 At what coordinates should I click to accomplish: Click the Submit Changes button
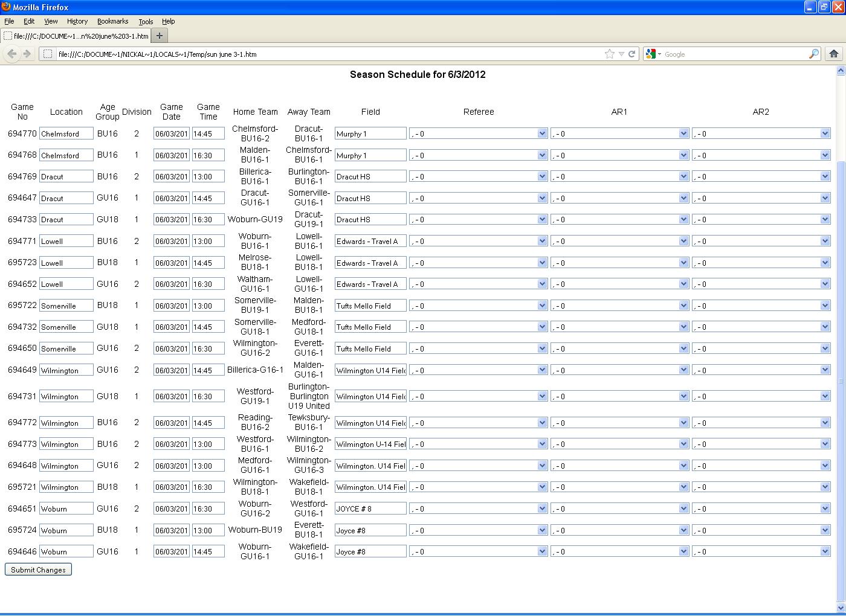(38, 569)
